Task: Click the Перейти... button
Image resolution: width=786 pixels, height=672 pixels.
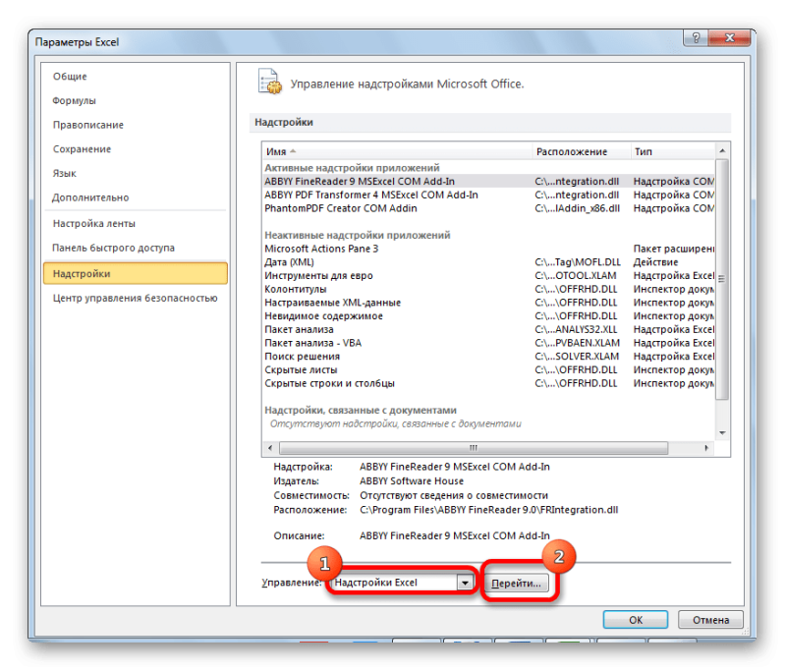Action: point(517,584)
